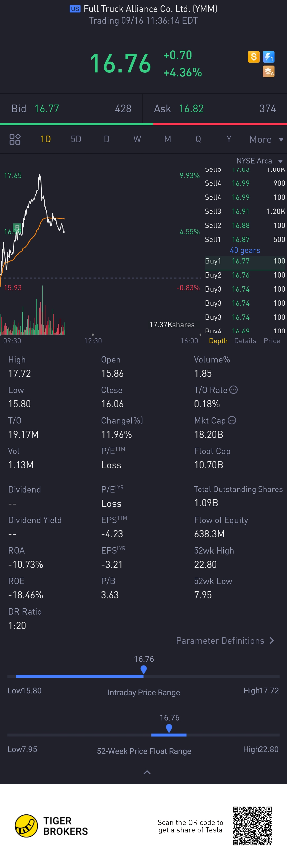Screen dimensions: 287x868
Task: Tap the orange dollar sign icon
Action: pyautogui.click(x=254, y=57)
